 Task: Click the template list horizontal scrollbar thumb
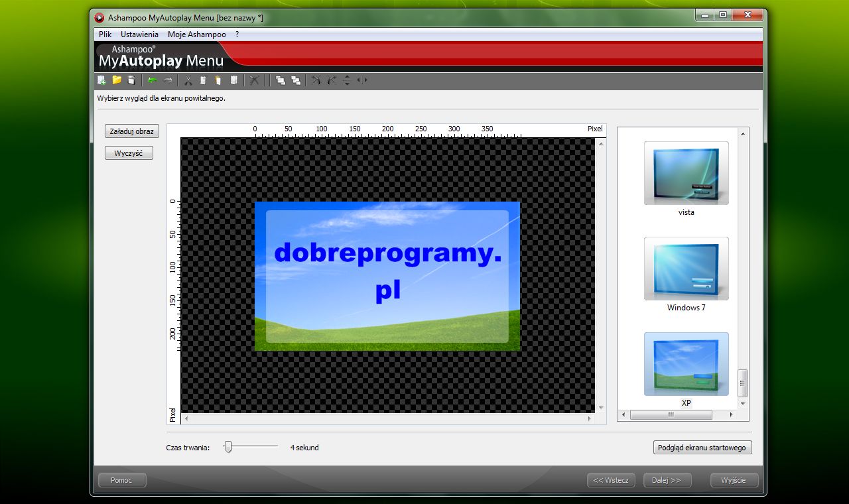[x=671, y=414]
